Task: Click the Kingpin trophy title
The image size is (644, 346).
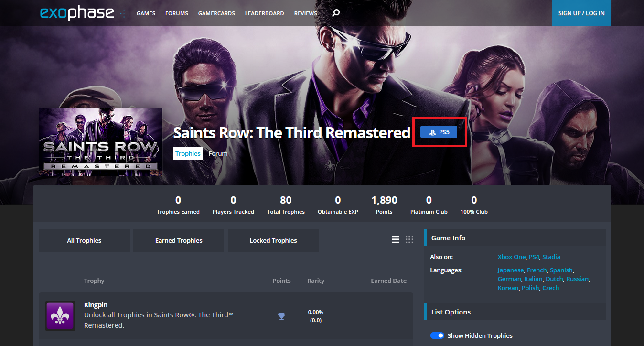Action: pyautogui.click(x=96, y=304)
